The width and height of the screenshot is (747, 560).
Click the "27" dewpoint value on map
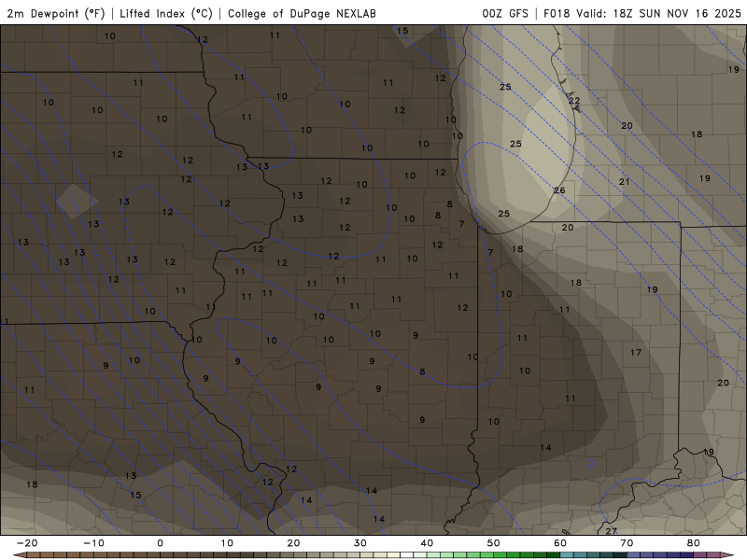(612, 530)
